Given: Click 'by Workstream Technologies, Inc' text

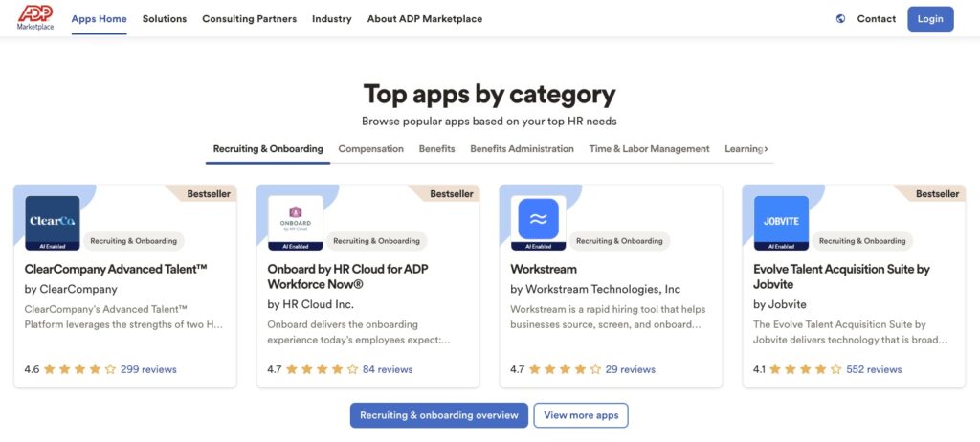Looking at the screenshot, I should [x=595, y=290].
